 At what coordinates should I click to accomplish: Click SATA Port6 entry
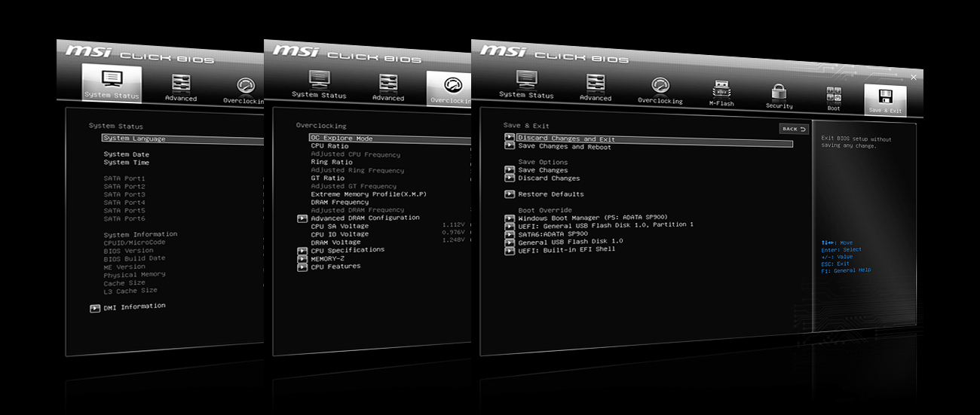[x=124, y=218]
